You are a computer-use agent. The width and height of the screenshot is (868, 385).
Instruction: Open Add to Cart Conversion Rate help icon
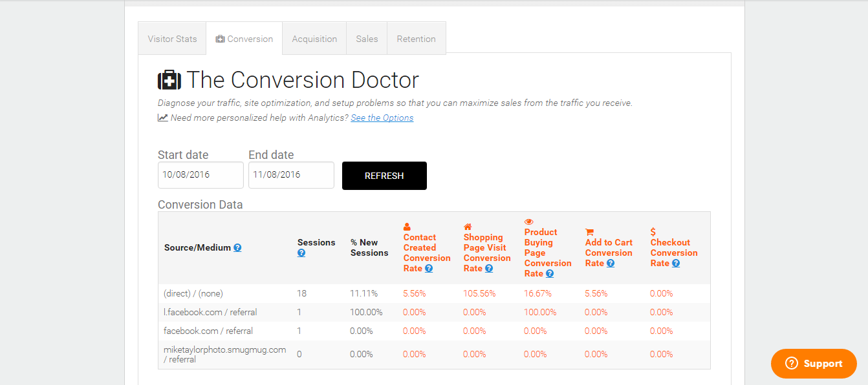click(611, 264)
